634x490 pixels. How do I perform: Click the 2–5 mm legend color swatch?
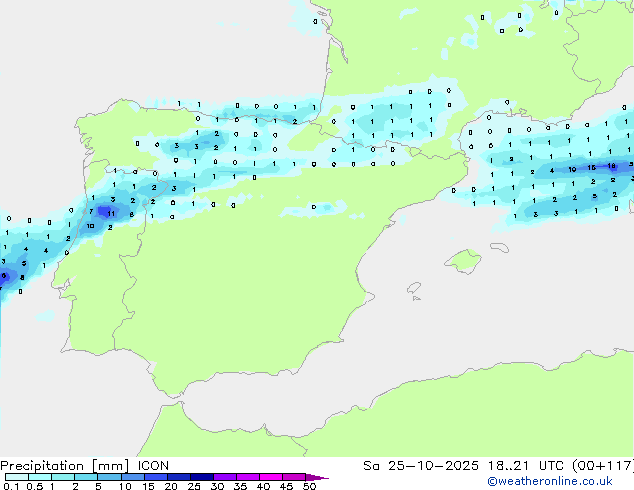point(86,477)
